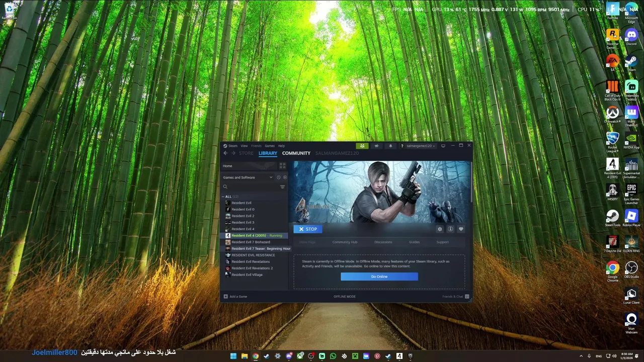Toggle sort by recent clock icon

pyautogui.click(x=278, y=177)
